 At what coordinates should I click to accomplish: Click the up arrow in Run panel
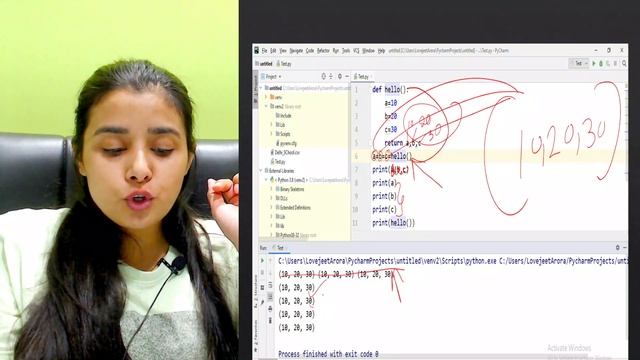(270, 260)
